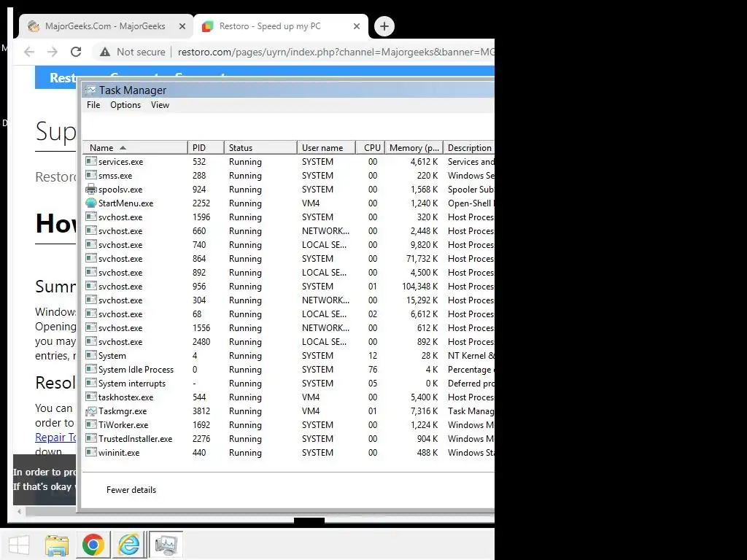Click the Running status of wininit.exe
The width and height of the screenshot is (747, 560).
245,453
